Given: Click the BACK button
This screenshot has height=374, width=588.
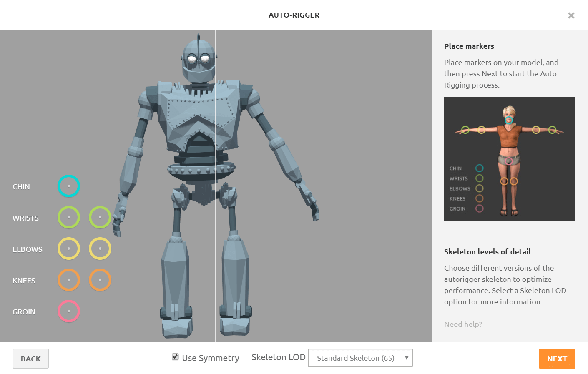Looking at the screenshot, I should (30, 359).
